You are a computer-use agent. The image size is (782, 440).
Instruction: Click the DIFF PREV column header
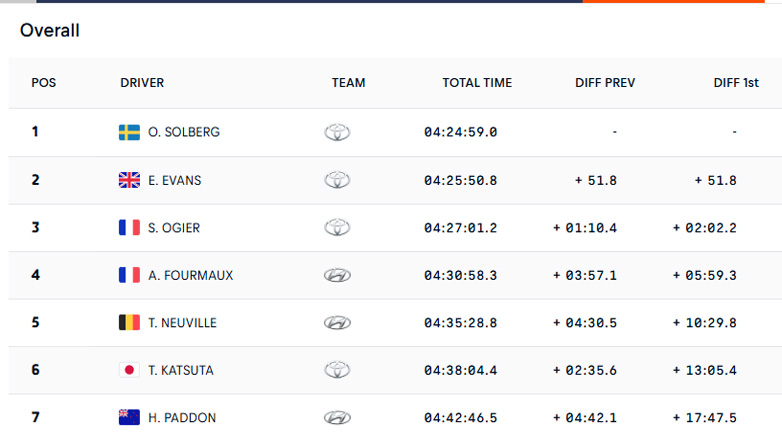pos(605,83)
